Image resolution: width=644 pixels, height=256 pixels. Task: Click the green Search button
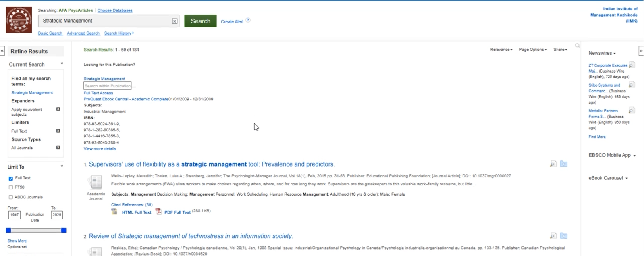click(x=200, y=21)
